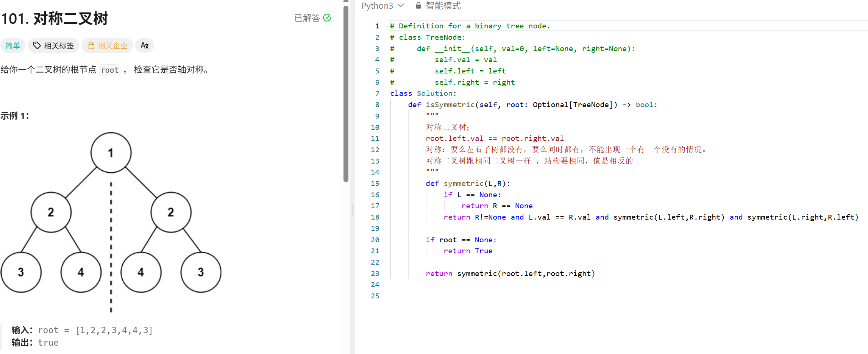Click the 'return R == None' statement
868x354 pixels.
(497, 206)
